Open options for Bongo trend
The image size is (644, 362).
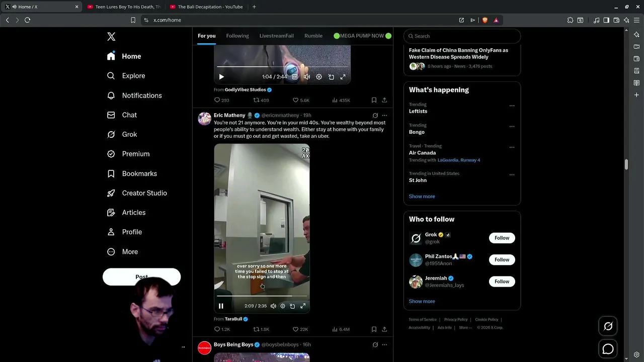[x=512, y=127]
